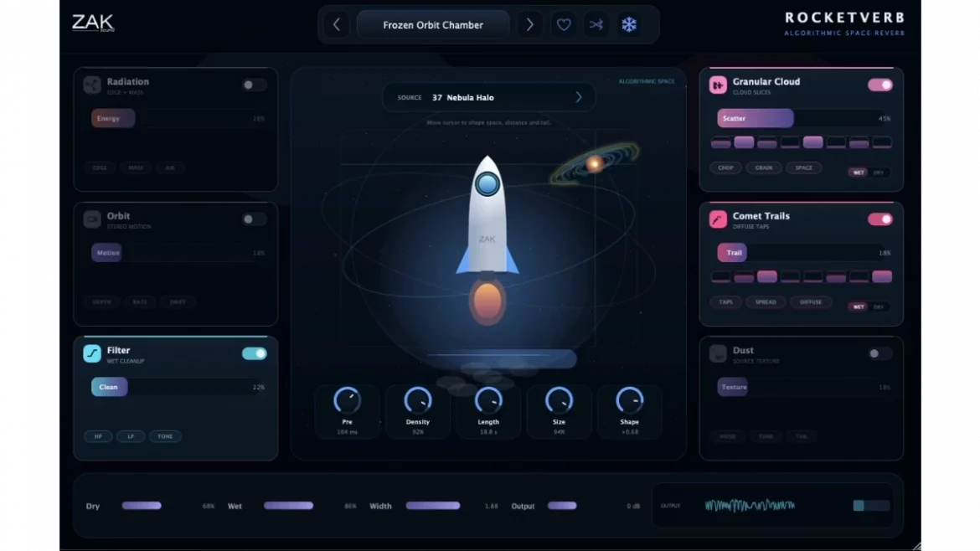Click the Dust module icon

718,353
